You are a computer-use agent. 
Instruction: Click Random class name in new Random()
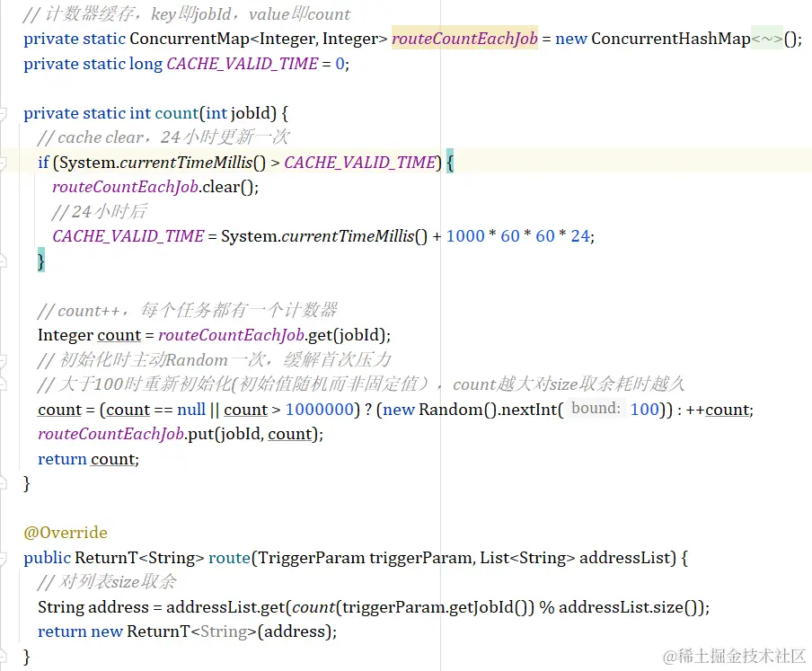pyautogui.click(x=451, y=410)
